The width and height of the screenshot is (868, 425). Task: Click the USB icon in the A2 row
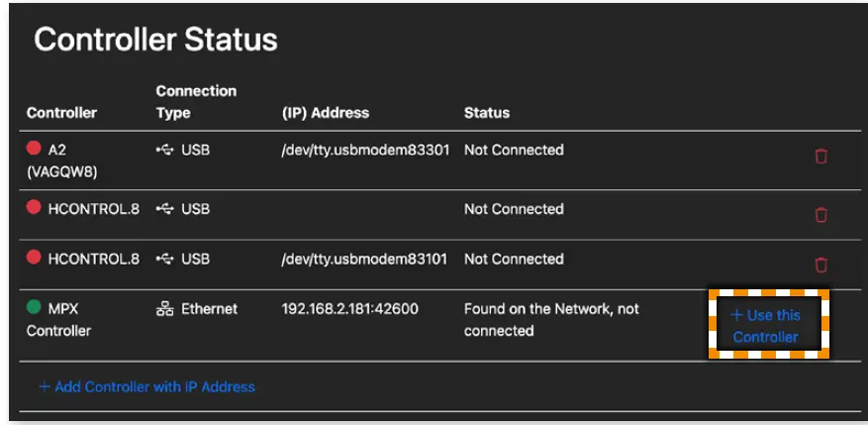coord(164,151)
